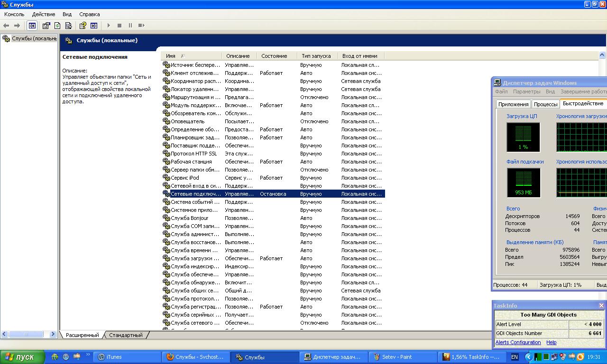Switch to Быстродействие tab in Task Manager
Image resolution: width=607 pixels, height=364 pixels.
click(x=583, y=103)
